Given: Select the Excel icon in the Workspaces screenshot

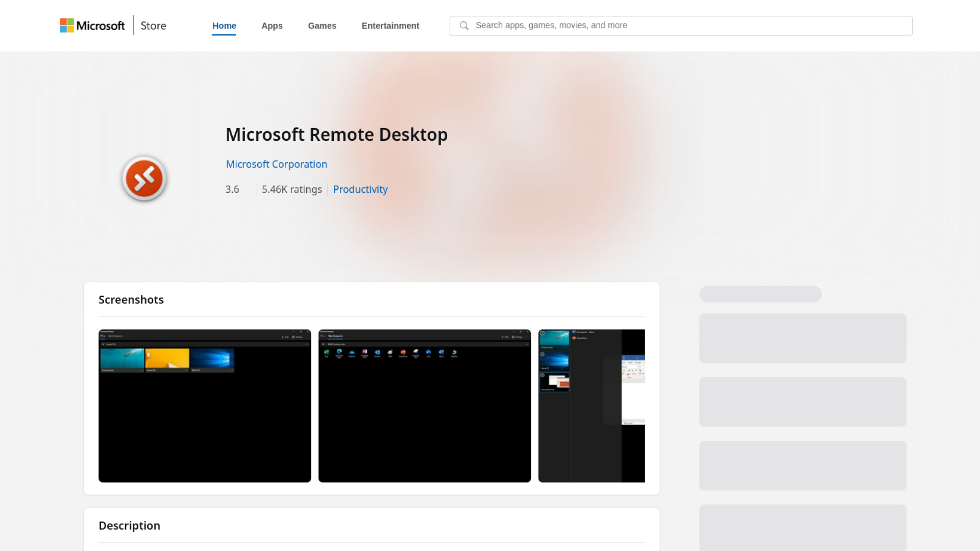Looking at the screenshot, I should [x=327, y=352].
